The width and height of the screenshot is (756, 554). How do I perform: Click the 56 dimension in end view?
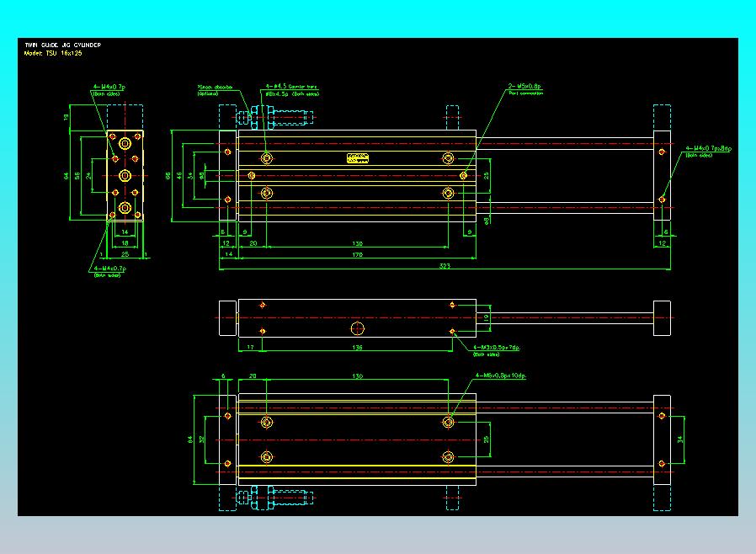[x=77, y=176]
